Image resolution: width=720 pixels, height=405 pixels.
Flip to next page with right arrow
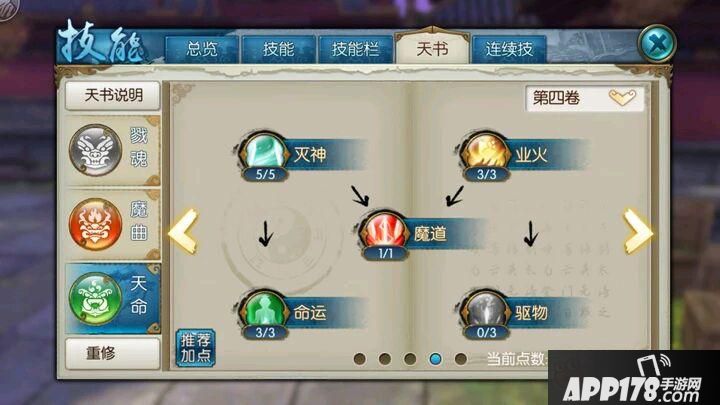pos(638,231)
